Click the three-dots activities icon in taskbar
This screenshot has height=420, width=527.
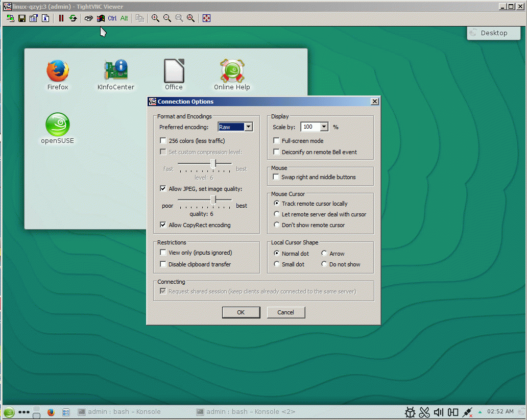click(x=24, y=412)
